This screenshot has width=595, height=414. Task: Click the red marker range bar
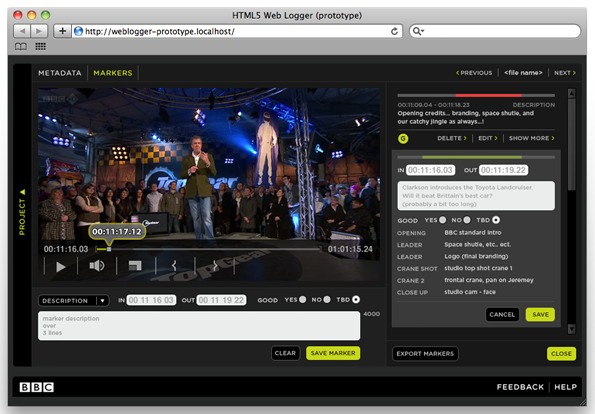pyautogui.click(x=489, y=95)
